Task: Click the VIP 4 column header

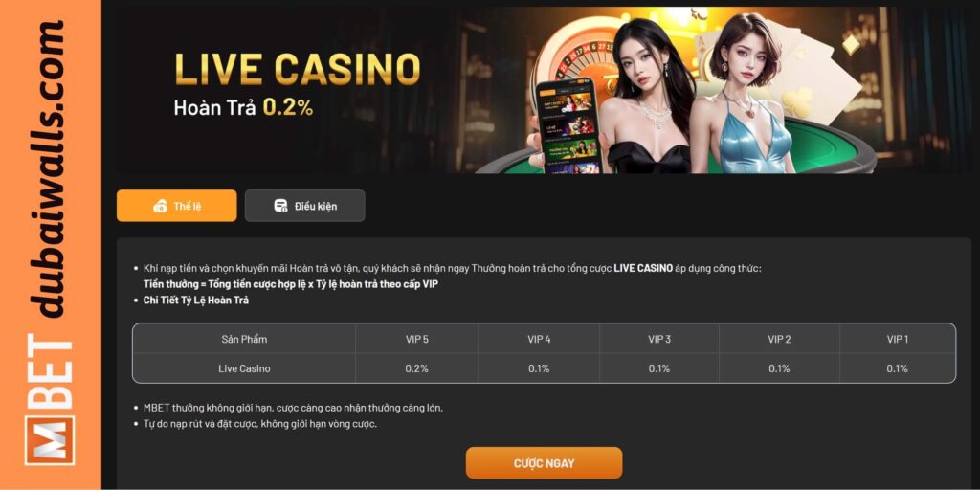Action: point(539,339)
